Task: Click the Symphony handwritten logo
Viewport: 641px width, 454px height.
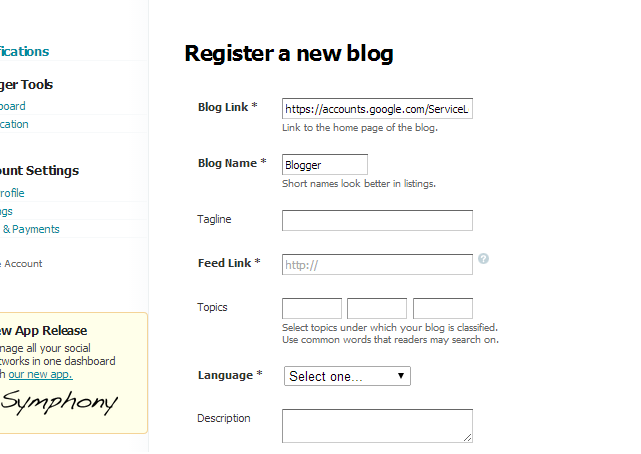Action: point(58,403)
